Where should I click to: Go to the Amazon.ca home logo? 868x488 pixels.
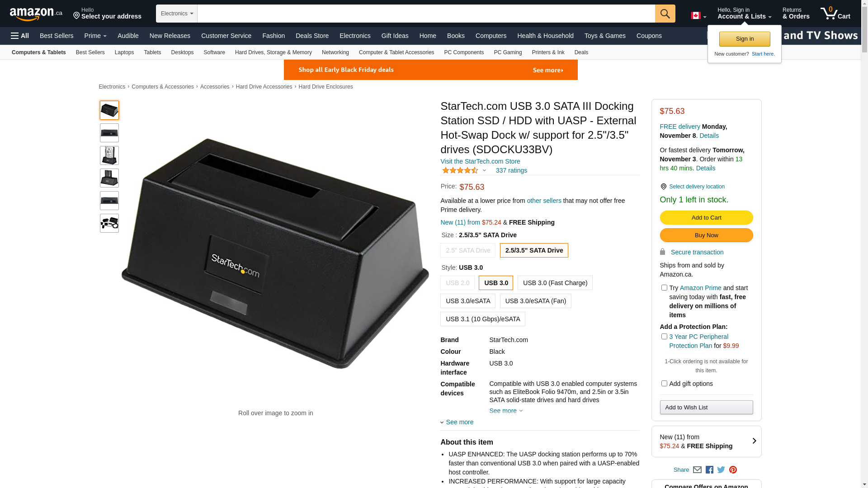pyautogui.click(x=36, y=14)
